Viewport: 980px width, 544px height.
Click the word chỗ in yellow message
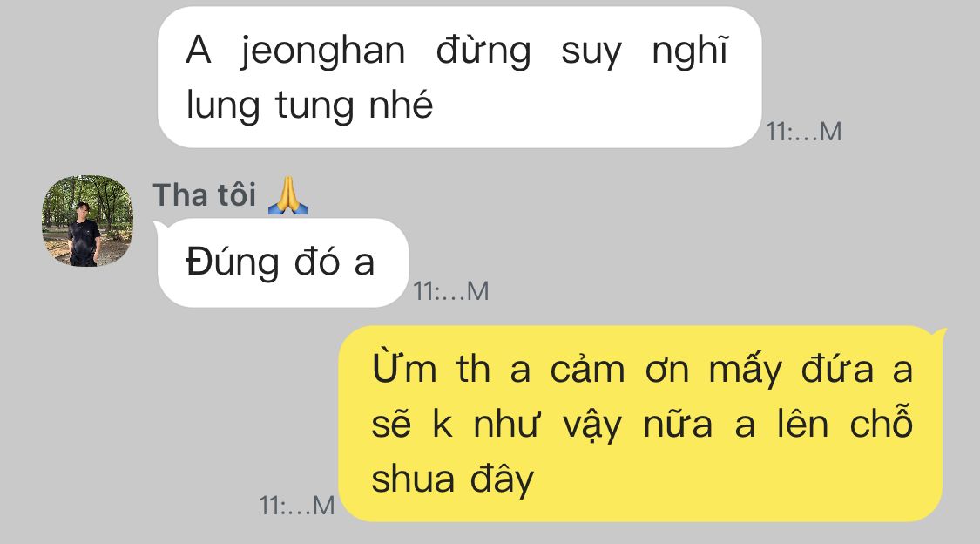882,424
